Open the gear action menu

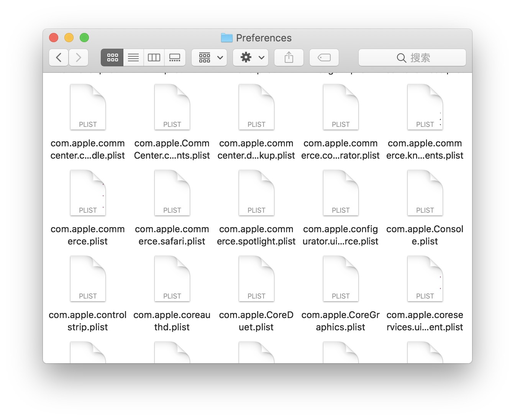(x=251, y=57)
